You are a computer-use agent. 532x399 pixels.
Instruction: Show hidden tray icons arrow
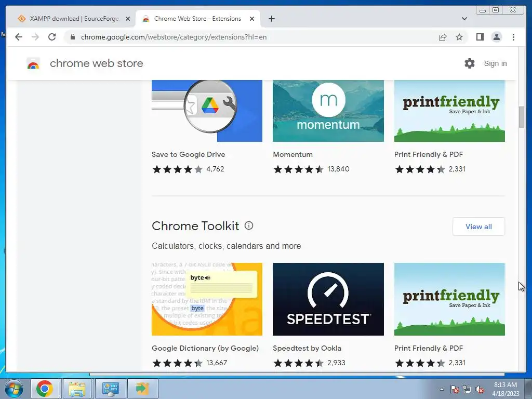(442, 389)
